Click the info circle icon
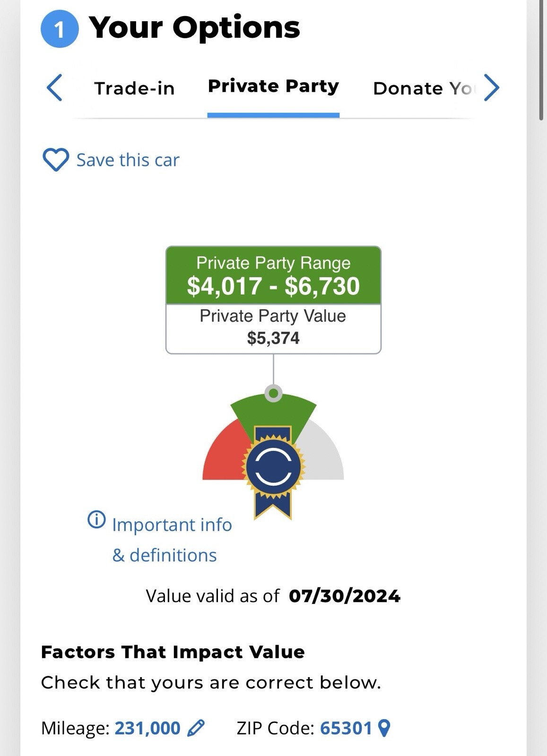 point(96,520)
